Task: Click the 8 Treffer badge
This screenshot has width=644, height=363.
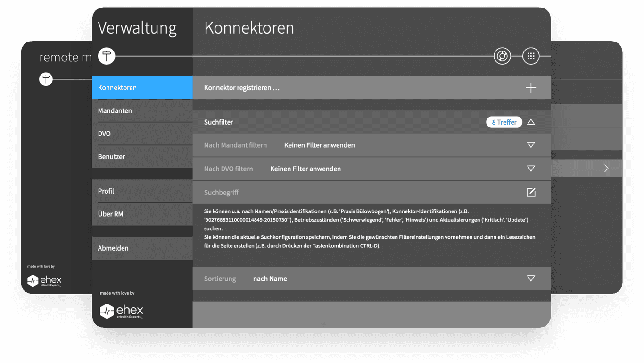Action: pos(504,122)
